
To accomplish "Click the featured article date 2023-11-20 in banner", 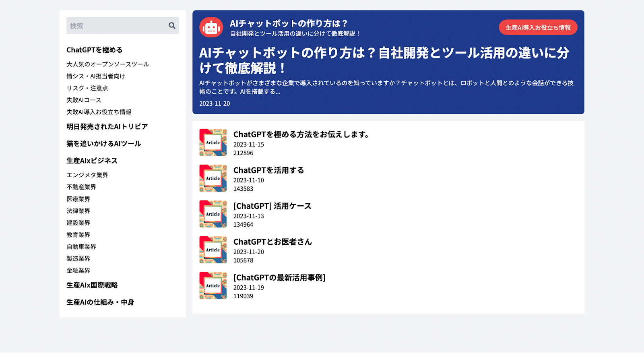I will point(215,103).
